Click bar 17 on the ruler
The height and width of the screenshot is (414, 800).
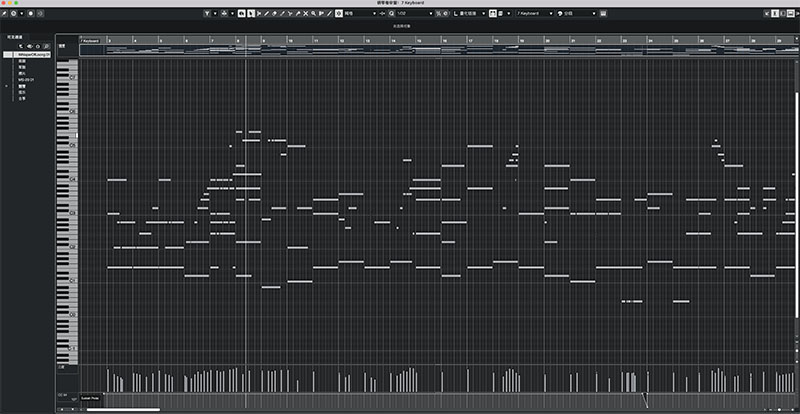(470, 40)
